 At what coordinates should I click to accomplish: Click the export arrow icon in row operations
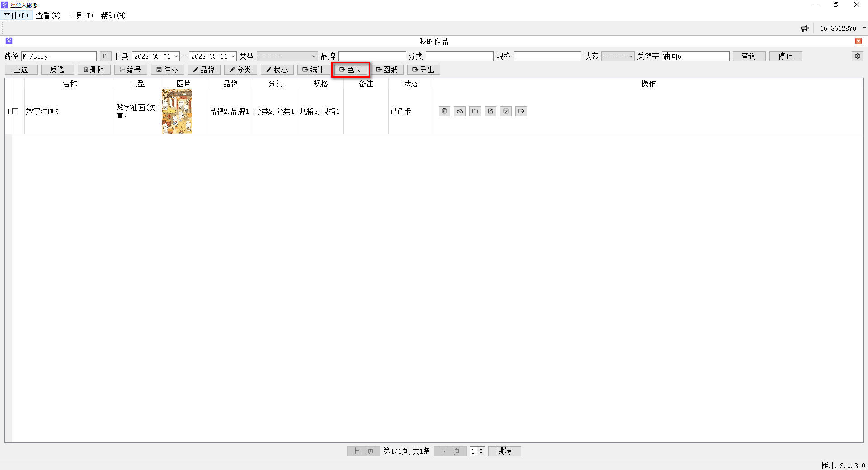(x=521, y=111)
